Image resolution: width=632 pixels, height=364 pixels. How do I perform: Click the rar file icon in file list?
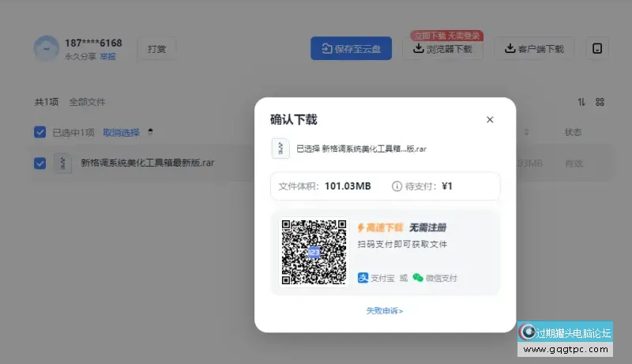(63, 163)
